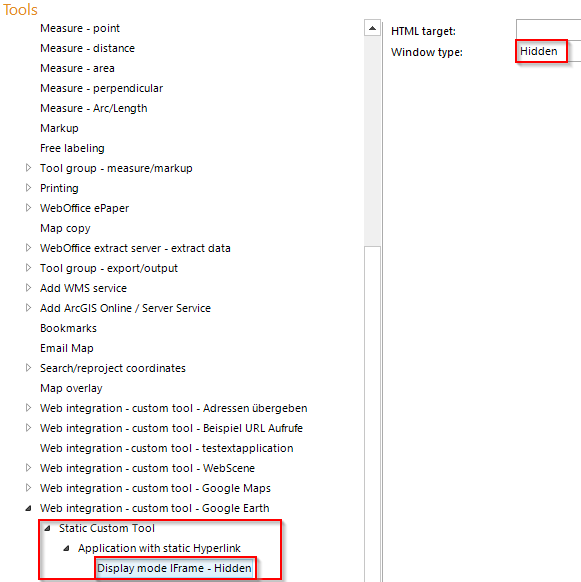Select WebOffice ePaper label
The width and height of the screenshot is (581, 582).
(x=84, y=208)
